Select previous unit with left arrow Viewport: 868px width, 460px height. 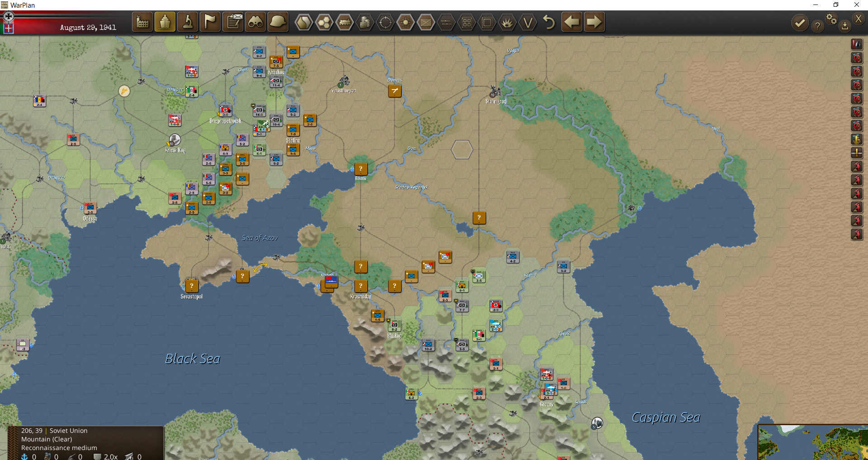572,22
